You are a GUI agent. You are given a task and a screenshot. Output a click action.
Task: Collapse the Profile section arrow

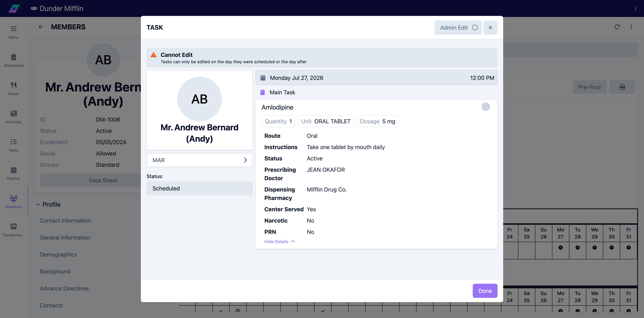point(38,204)
